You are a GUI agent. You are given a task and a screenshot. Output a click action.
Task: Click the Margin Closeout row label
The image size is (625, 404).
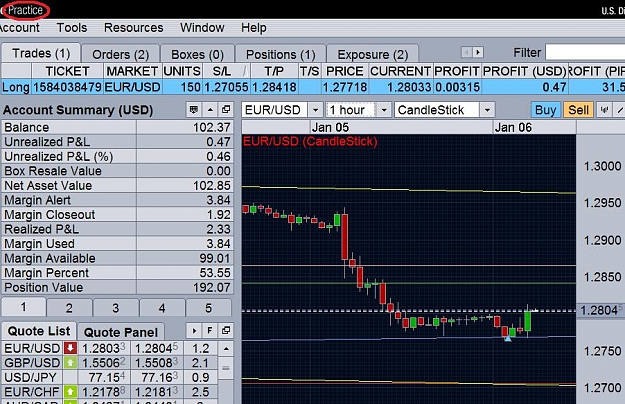click(50, 214)
